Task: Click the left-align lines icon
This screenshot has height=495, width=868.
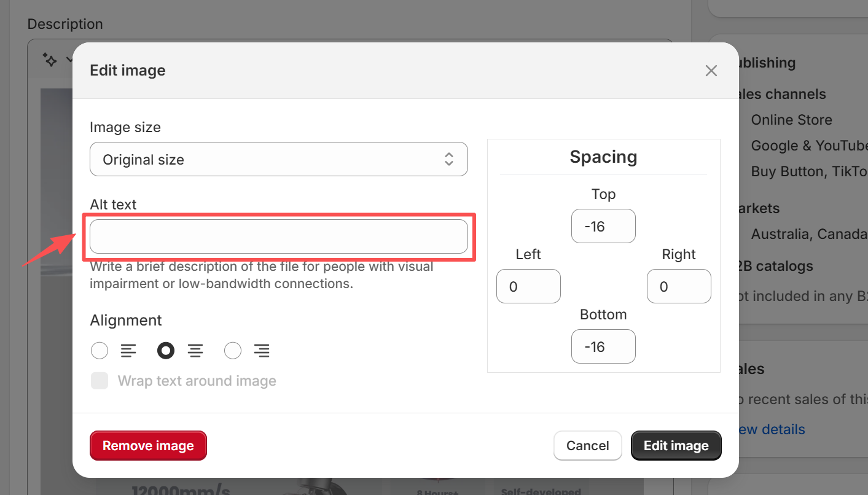Action: click(128, 351)
